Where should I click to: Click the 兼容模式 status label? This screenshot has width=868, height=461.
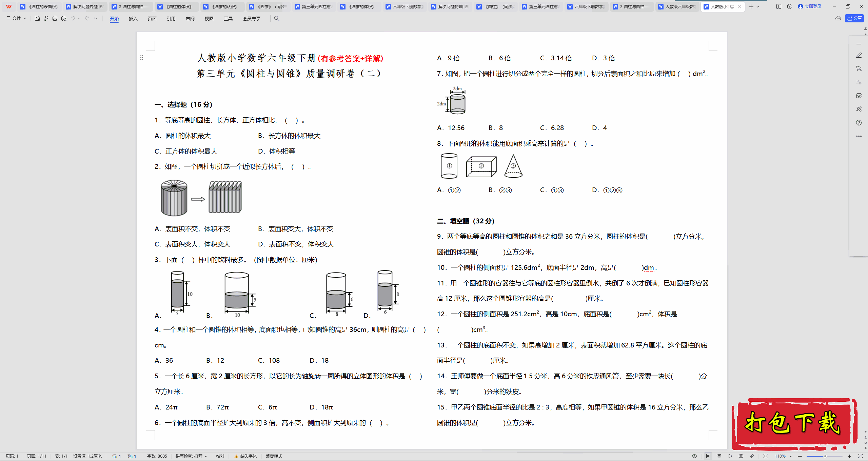[x=274, y=456]
